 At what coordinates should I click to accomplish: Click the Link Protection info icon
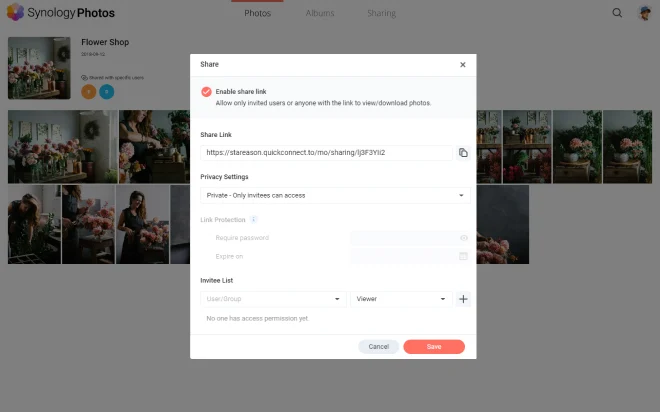[x=254, y=220]
